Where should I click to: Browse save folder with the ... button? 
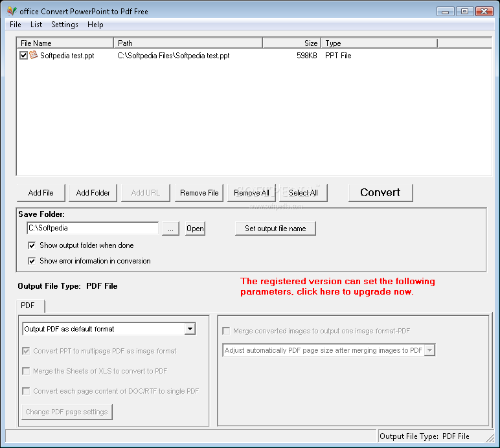[x=170, y=229]
